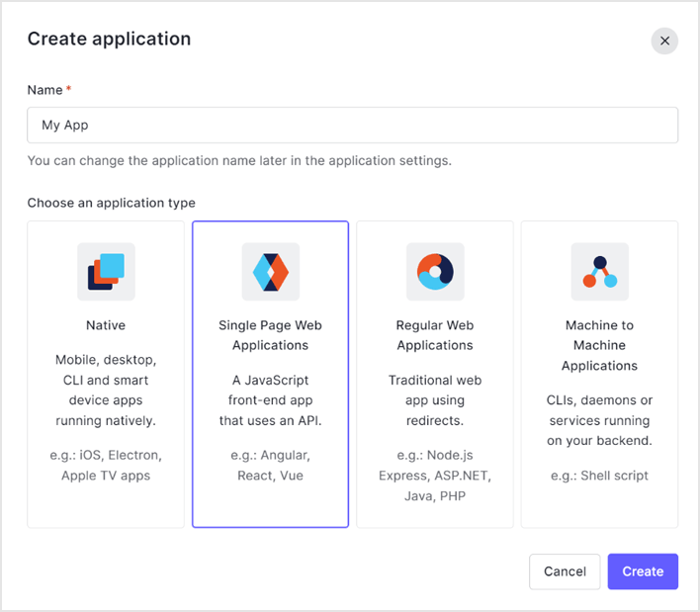700x612 pixels.
Task: Click 'CLIs, daemons or services' description
Action: pos(599,420)
